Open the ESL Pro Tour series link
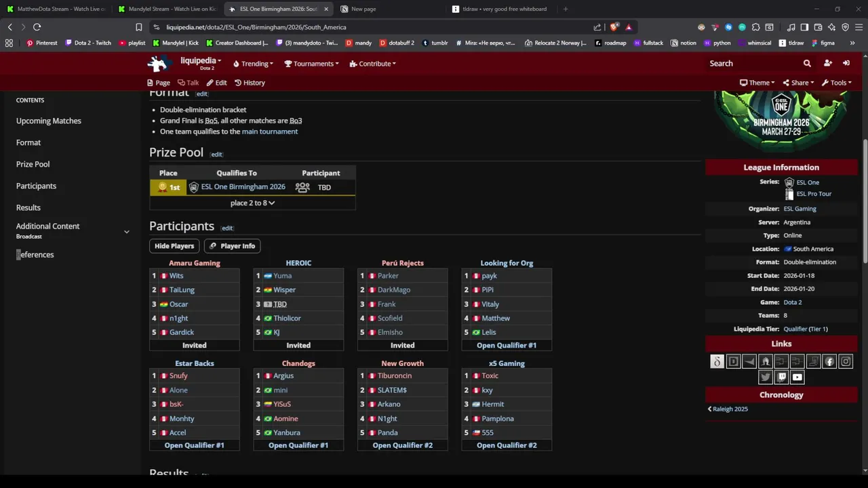 (x=814, y=194)
